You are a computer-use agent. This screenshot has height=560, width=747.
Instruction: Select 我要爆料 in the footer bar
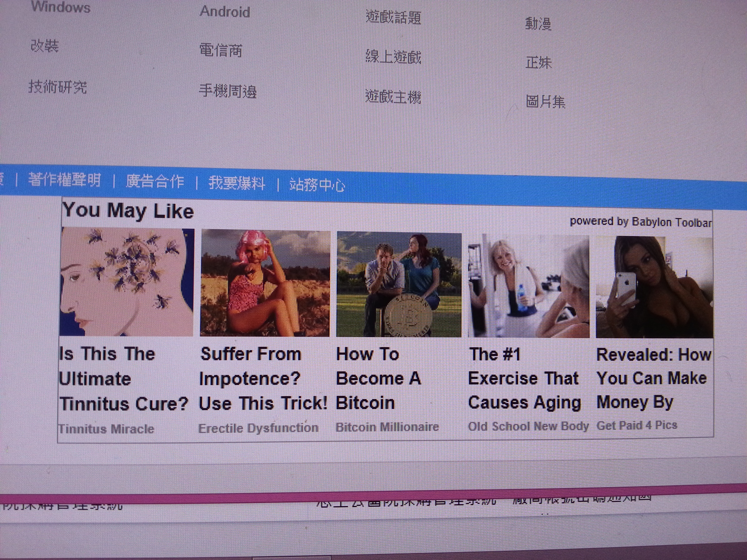237,183
